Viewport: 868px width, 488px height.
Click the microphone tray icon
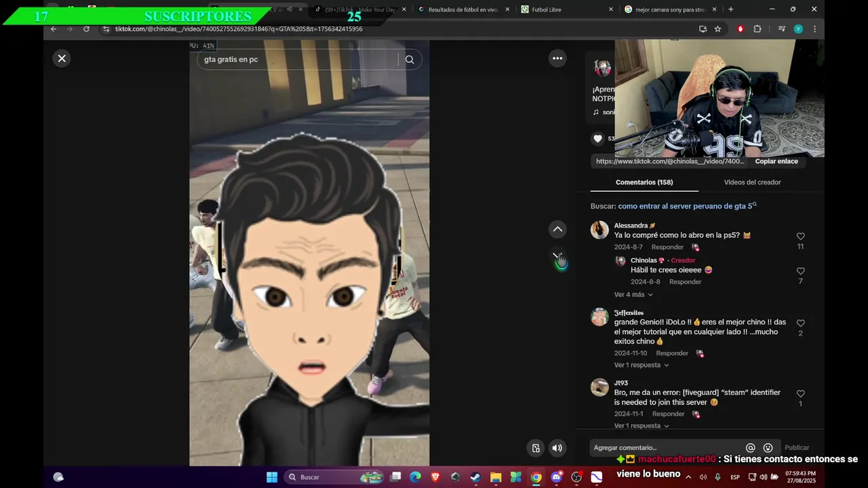point(718,477)
